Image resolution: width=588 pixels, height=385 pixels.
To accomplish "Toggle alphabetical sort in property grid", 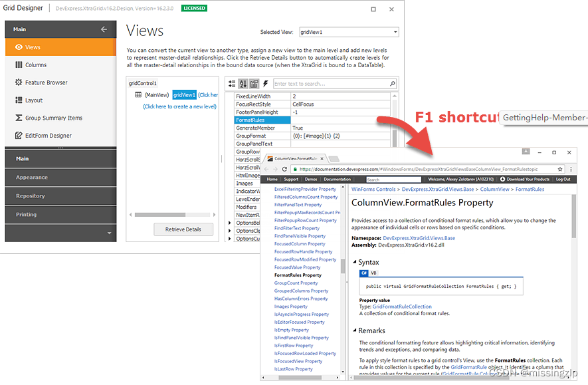I will pyautogui.click(x=243, y=84).
